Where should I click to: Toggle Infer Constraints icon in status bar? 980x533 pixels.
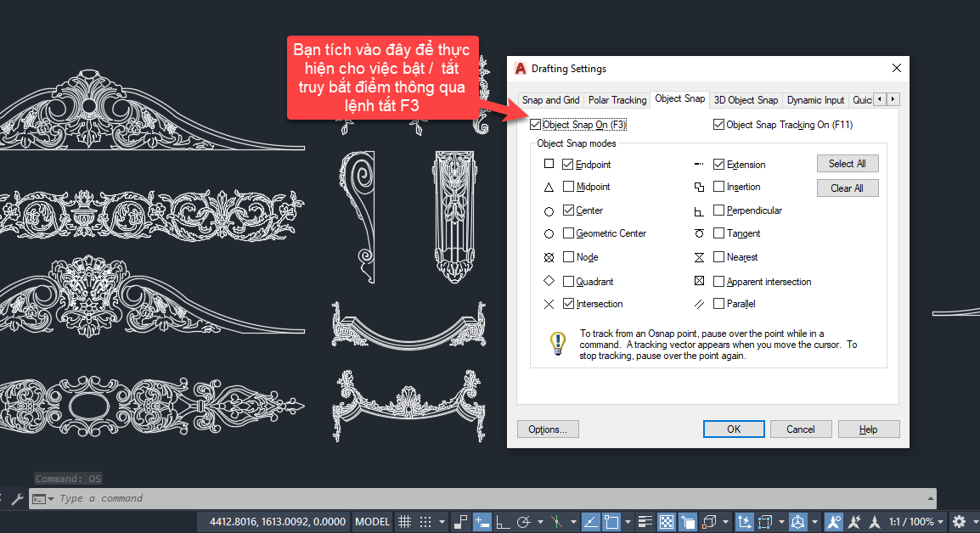coord(460,522)
